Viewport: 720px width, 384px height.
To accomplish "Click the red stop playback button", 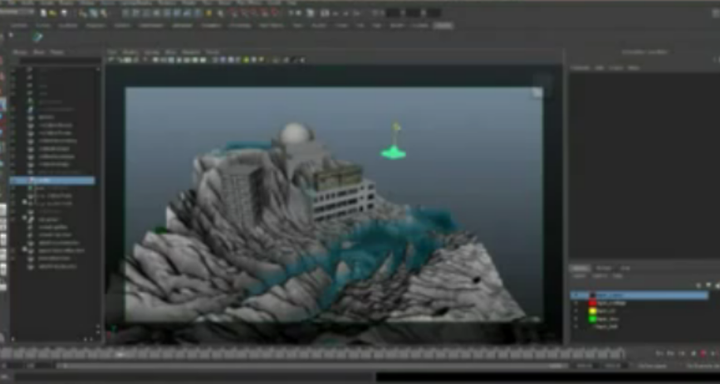I will click(x=703, y=354).
